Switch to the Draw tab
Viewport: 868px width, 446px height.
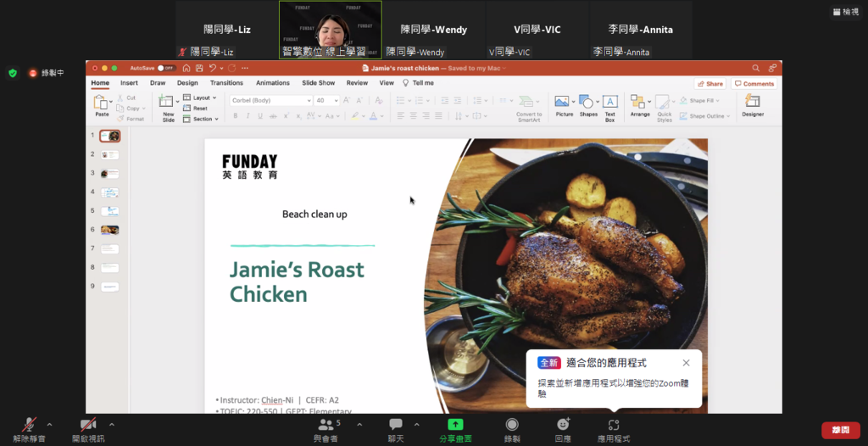(158, 82)
